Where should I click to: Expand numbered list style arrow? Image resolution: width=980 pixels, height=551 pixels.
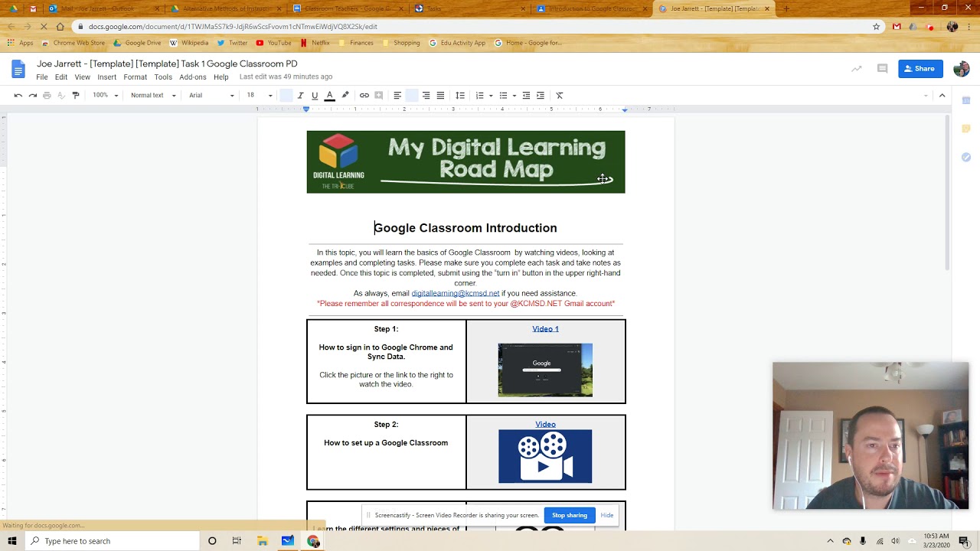491,96
